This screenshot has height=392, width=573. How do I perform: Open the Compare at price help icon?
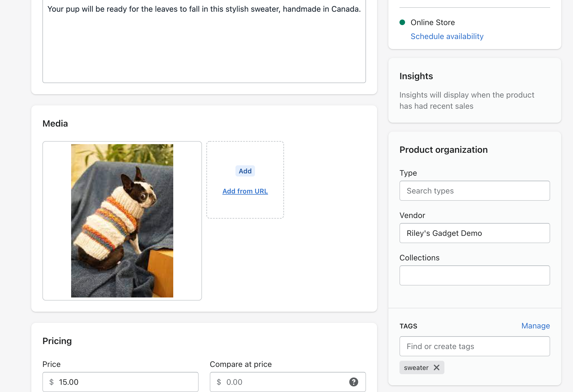tap(353, 382)
